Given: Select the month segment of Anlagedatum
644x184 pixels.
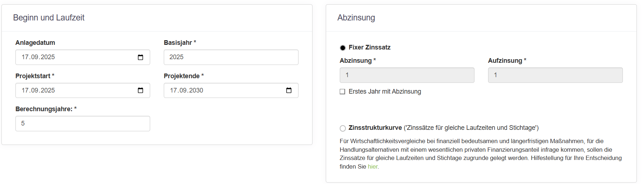Looking at the screenshot, I should [x=35, y=57].
